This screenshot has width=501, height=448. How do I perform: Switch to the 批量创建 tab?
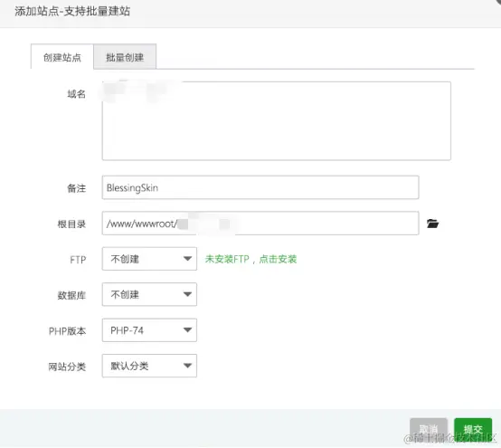click(125, 57)
